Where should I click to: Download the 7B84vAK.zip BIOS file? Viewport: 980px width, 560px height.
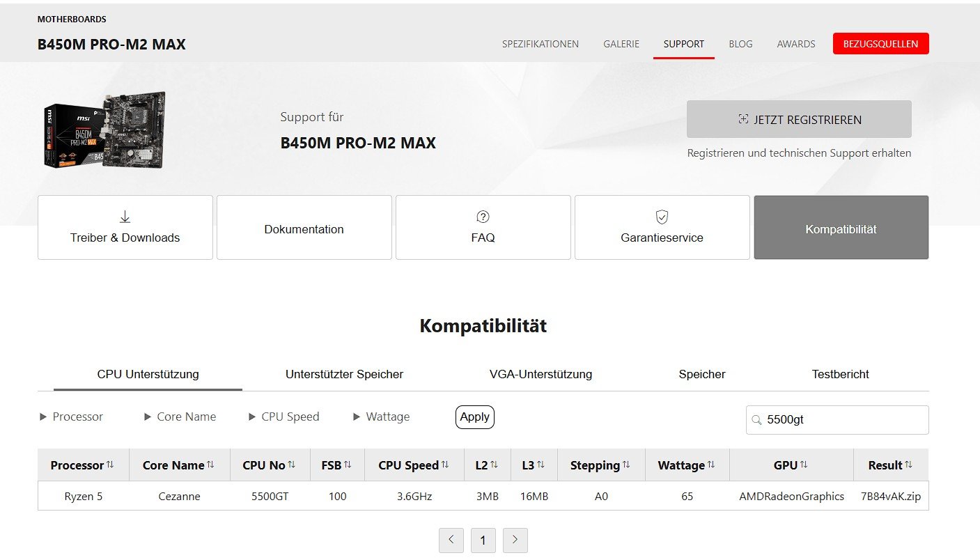click(x=891, y=497)
